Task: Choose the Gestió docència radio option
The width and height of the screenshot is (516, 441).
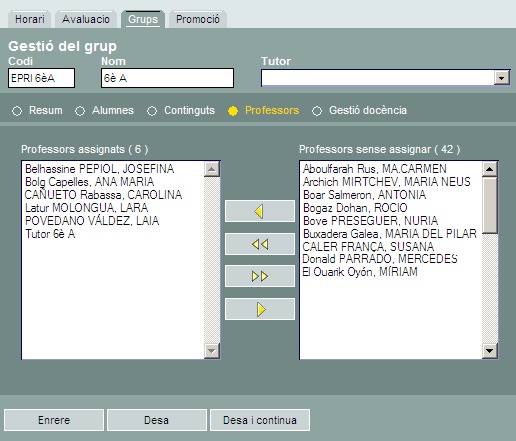Action: (317, 111)
